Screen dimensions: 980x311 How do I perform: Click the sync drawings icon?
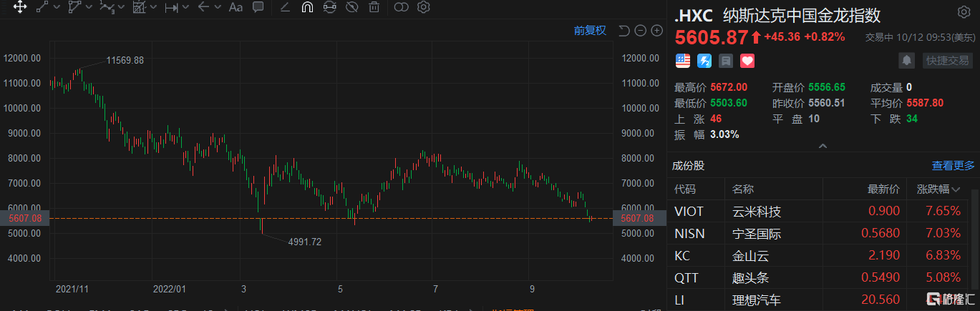329,8
